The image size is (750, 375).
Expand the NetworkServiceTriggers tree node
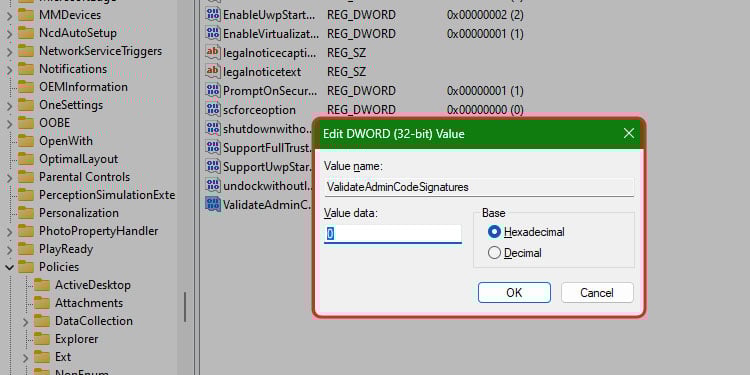point(10,51)
